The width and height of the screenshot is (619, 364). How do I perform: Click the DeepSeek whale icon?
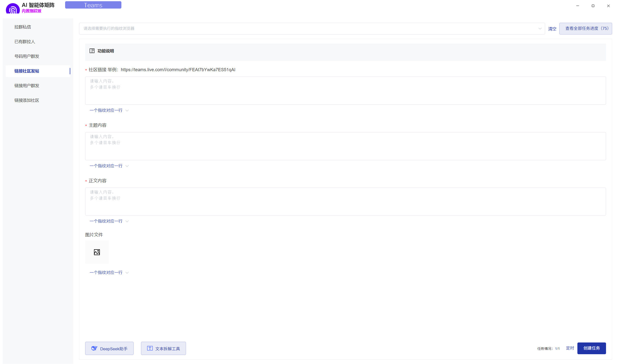pyautogui.click(x=94, y=348)
